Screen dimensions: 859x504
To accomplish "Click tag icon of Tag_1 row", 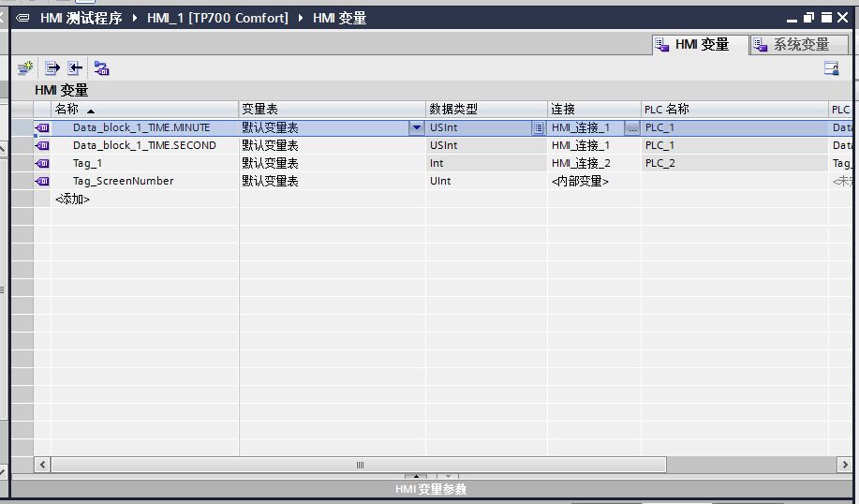I will click(43, 163).
